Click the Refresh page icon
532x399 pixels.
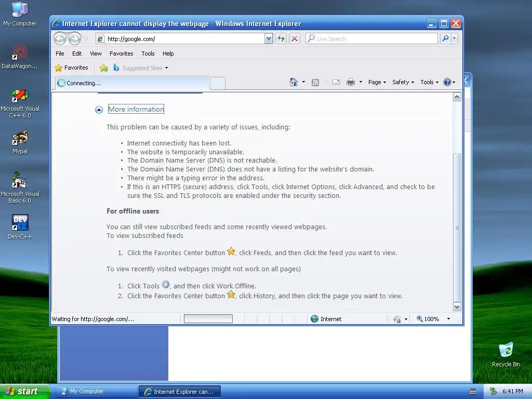281,38
